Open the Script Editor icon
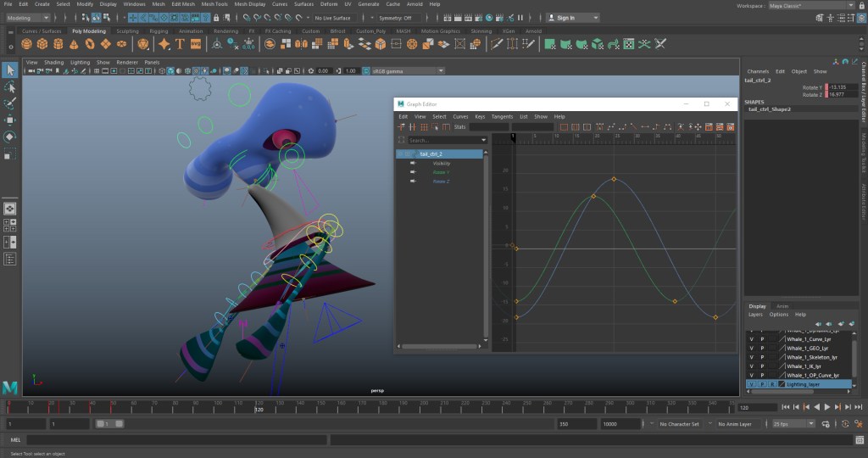Screen dimensions: 868x458 pos(858,440)
